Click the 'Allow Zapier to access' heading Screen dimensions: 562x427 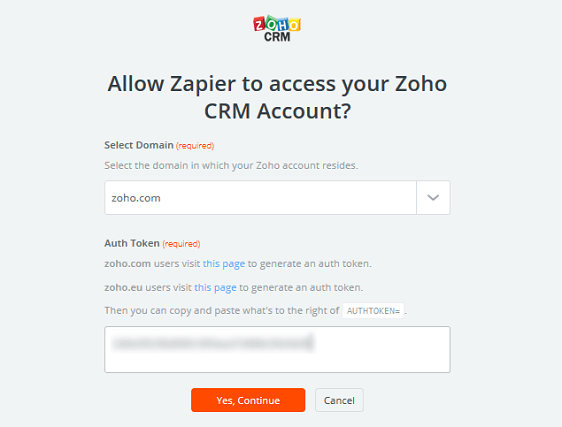tap(277, 97)
